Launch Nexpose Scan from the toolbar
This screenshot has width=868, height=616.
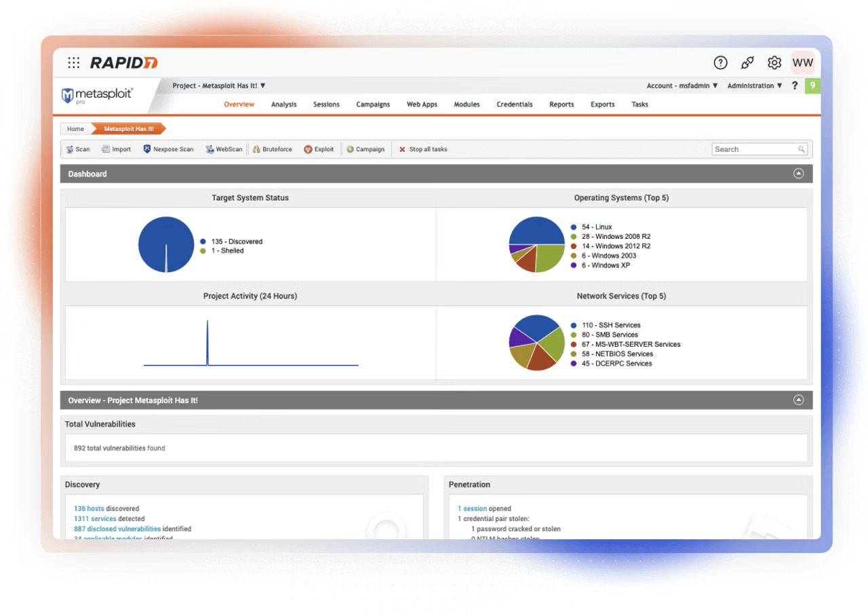[x=147, y=149]
